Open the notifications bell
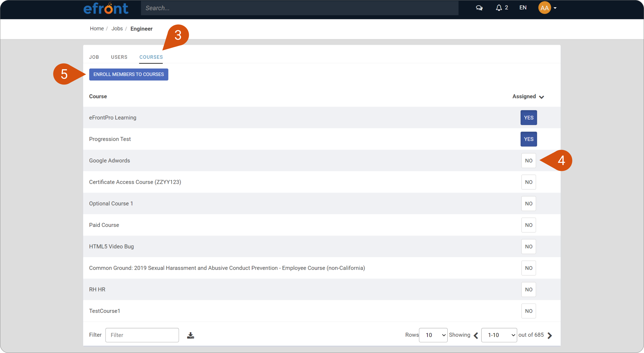 coord(499,8)
